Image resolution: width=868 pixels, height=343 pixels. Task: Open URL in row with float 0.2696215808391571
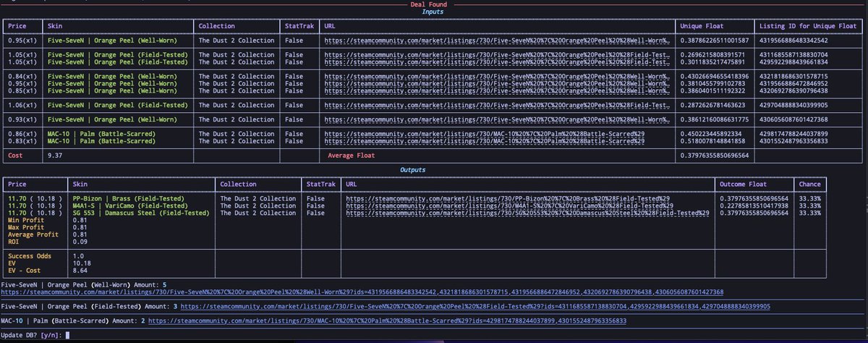pyautogui.click(x=496, y=54)
